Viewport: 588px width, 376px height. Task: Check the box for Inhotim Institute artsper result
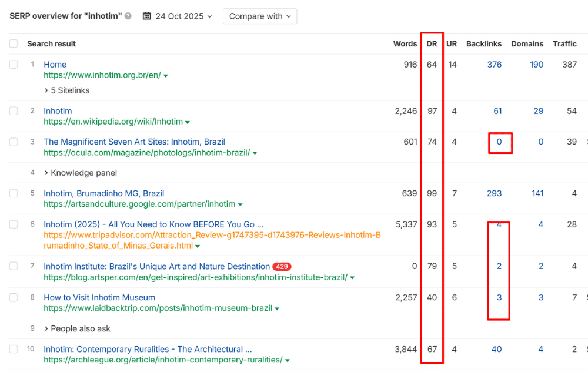click(x=14, y=266)
